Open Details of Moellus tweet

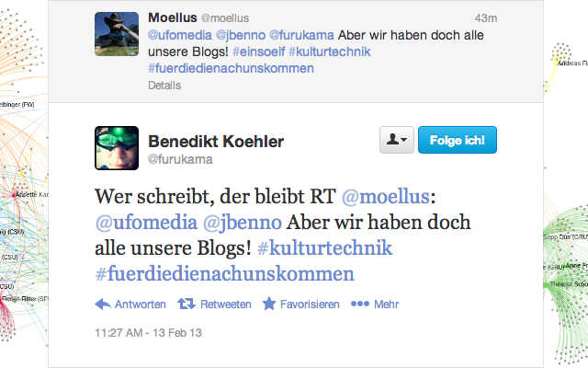(164, 86)
